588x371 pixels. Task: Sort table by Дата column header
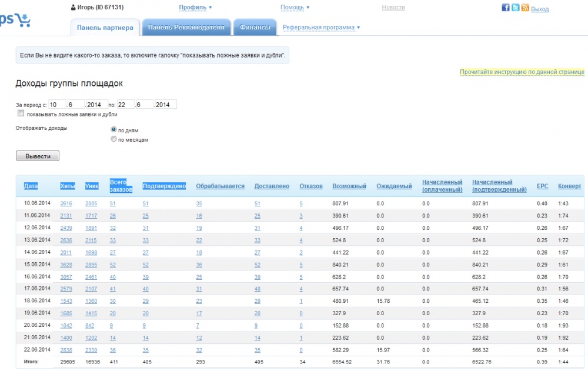(31, 186)
